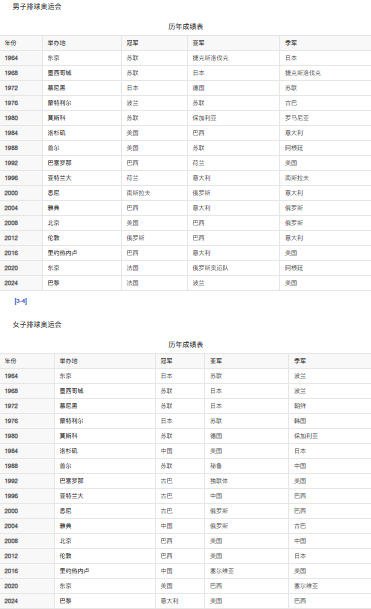This screenshot has height=609, width=371.
Task: Click year 1964 in women's table
Action: [11, 376]
